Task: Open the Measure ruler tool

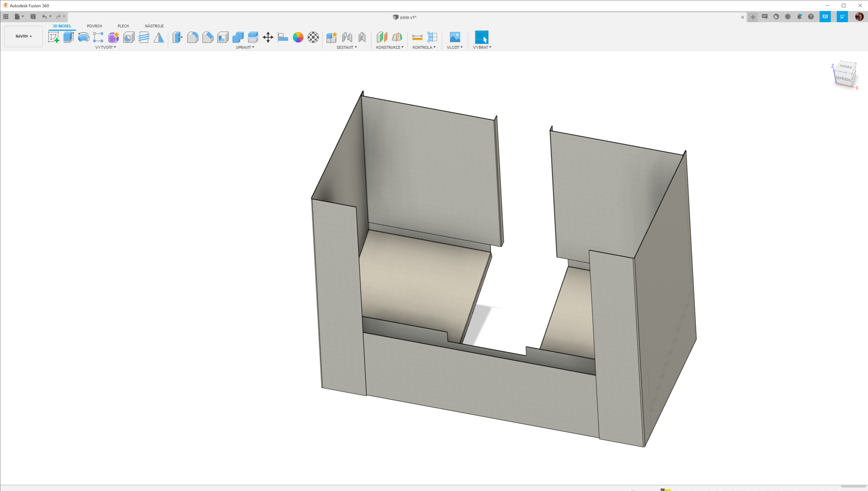Action: point(417,37)
